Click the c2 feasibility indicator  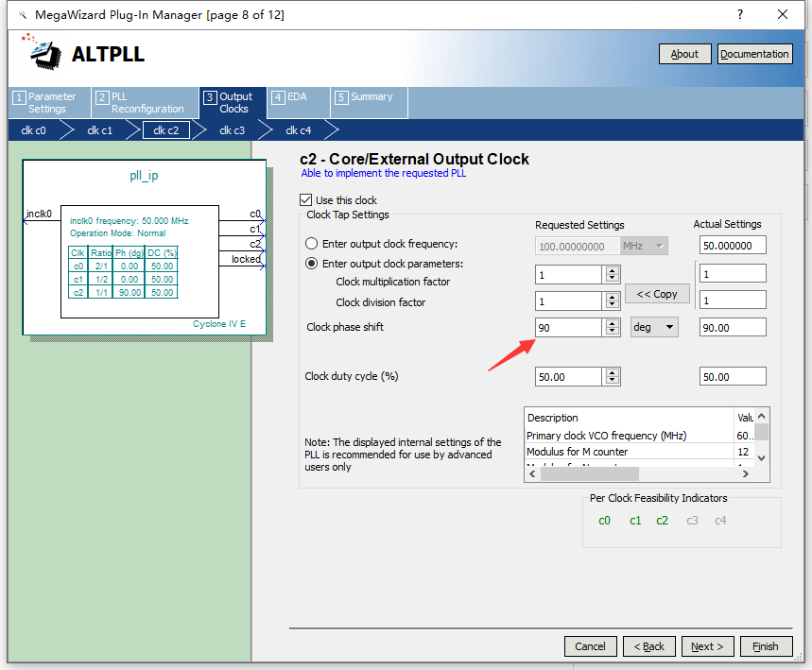coord(662,521)
